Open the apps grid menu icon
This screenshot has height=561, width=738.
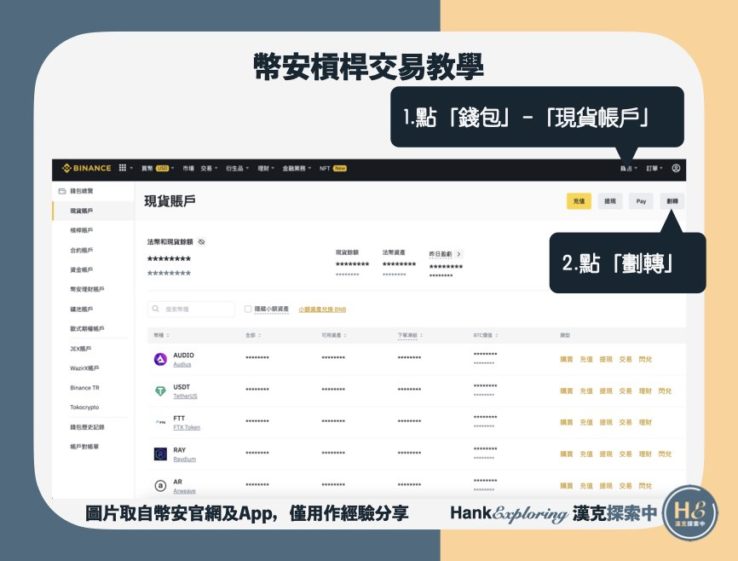pyautogui.click(x=122, y=168)
